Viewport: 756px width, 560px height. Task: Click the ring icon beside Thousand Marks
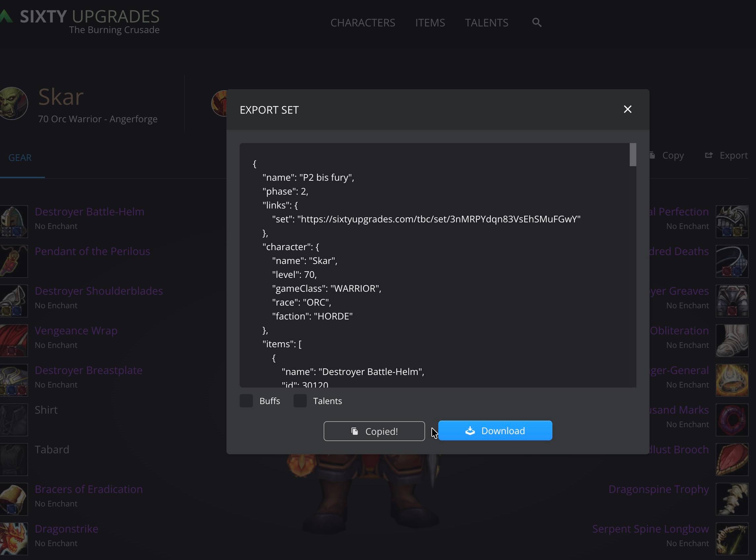coord(732,419)
